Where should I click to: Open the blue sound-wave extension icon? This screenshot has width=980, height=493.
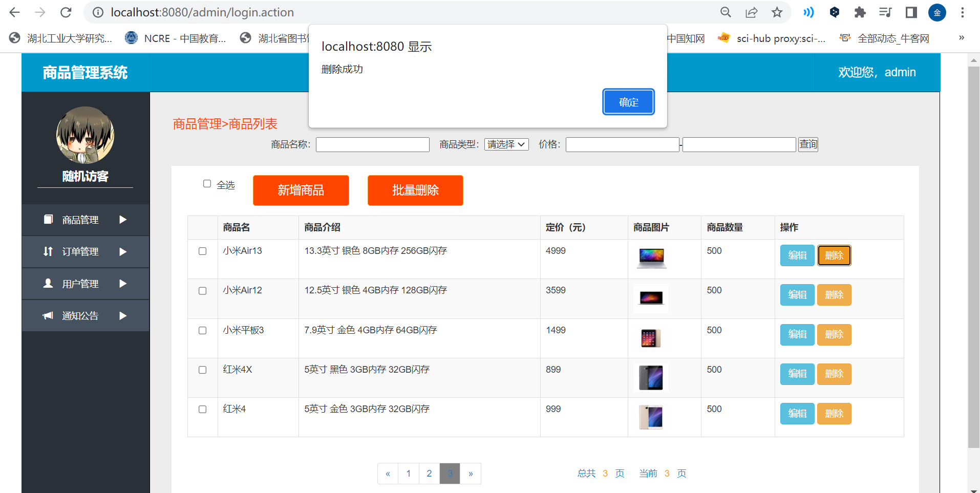(808, 12)
